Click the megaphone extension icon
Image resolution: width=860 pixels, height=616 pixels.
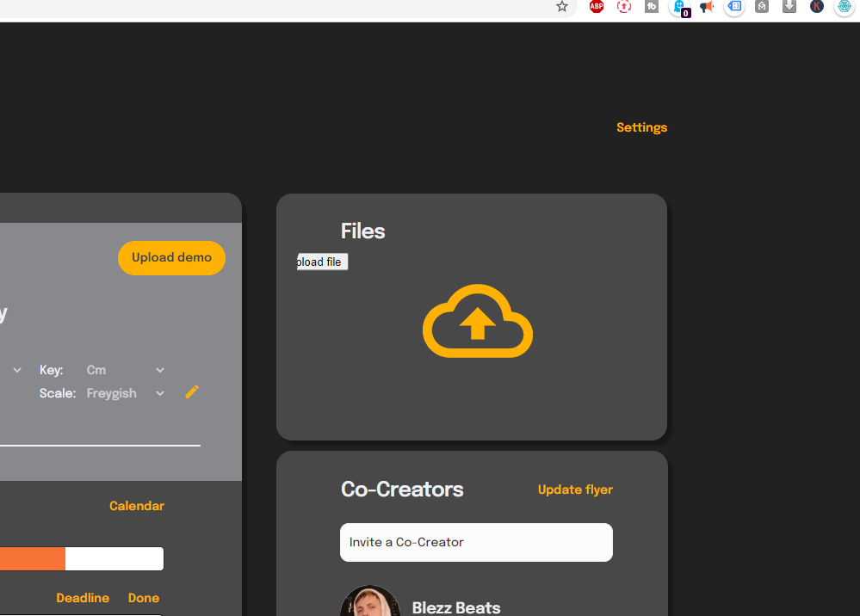click(x=707, y=7)
